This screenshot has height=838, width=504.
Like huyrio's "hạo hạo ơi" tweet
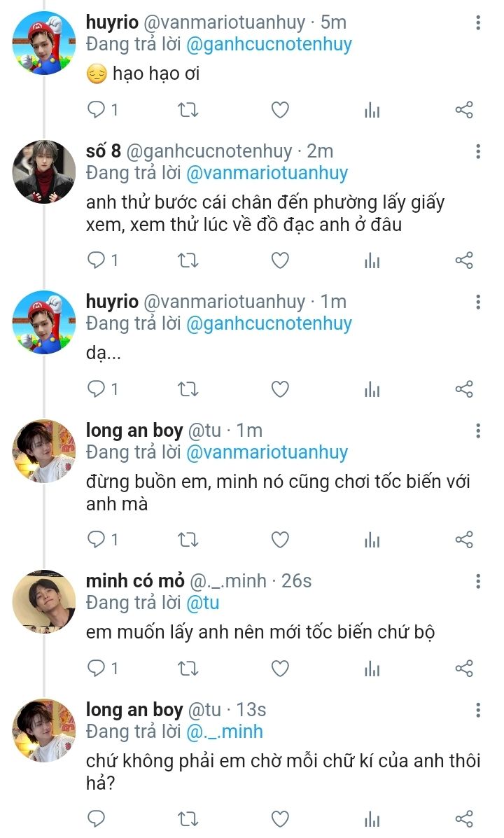coord(280,110)
